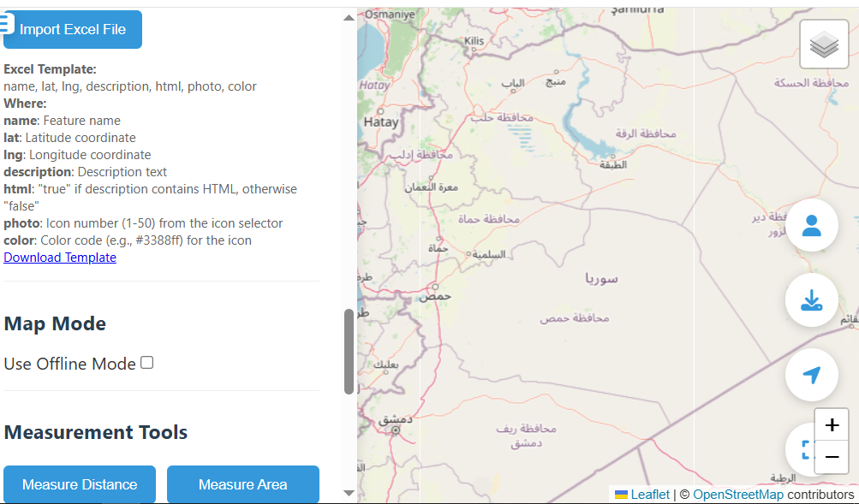The width and height of the screenshot is (859, 504).
Task: Click the Hatay city label on map
Action: 381,122
